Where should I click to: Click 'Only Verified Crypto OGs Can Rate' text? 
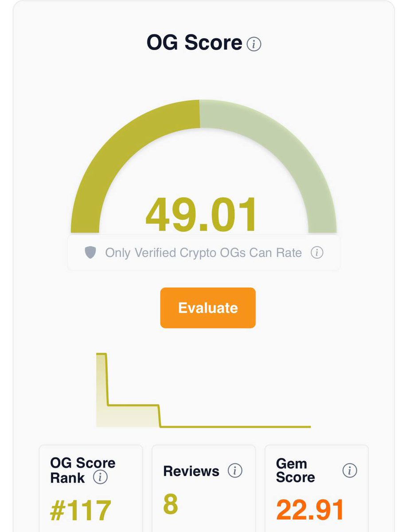(203, 253)
